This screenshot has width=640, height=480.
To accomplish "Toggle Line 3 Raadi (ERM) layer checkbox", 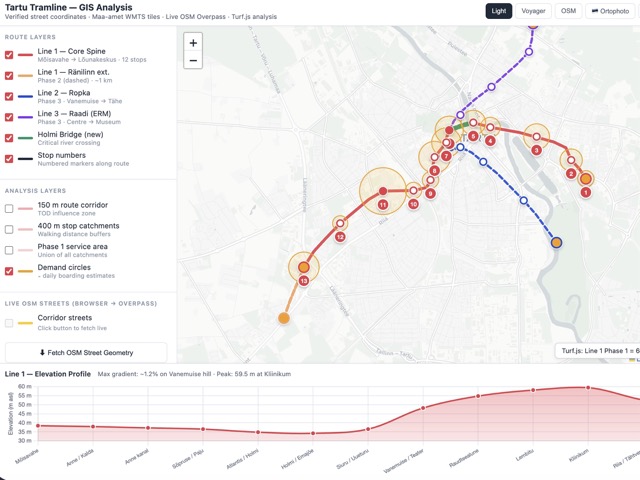I will coord(9,118).
